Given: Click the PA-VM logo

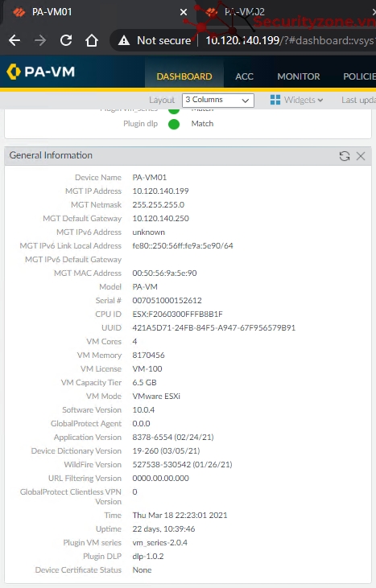Looking at the screenshot, I should pyautogui.click(x=40, y=72).
